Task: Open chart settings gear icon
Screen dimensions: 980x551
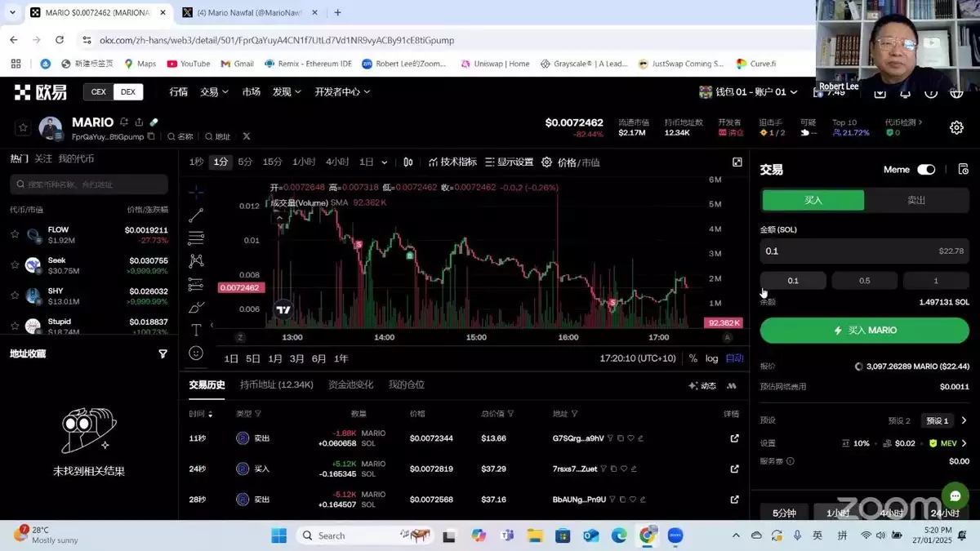Action: click(x=546, y=162)
